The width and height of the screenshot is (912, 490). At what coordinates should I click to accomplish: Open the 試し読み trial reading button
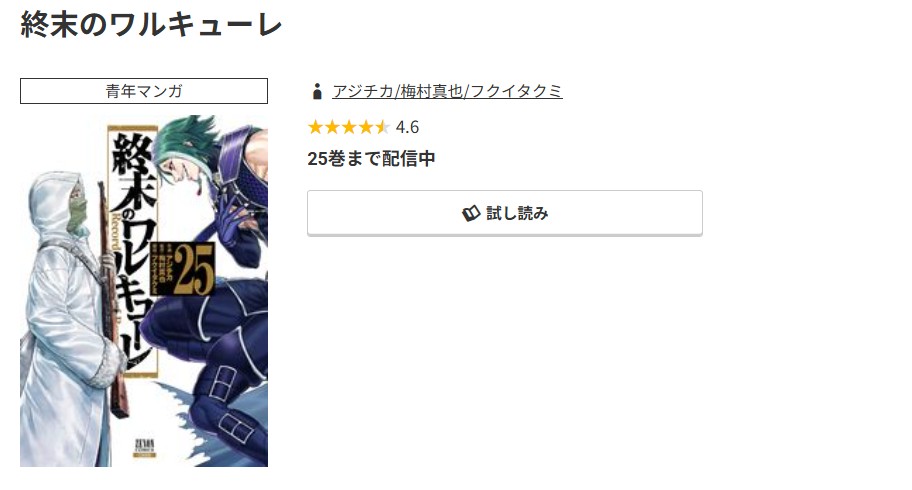pos(505,213)
